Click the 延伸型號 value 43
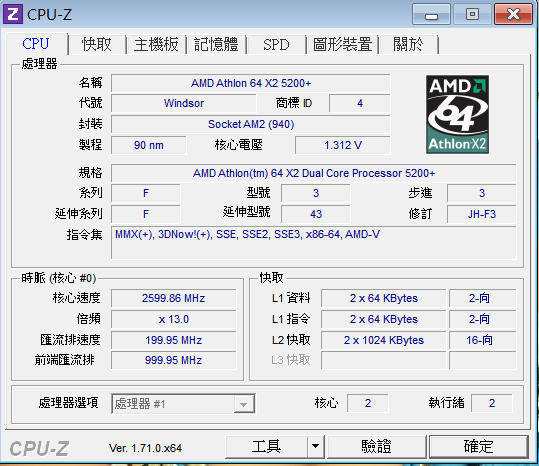Viewport: 539px width, 466px height. coord(316,214)
